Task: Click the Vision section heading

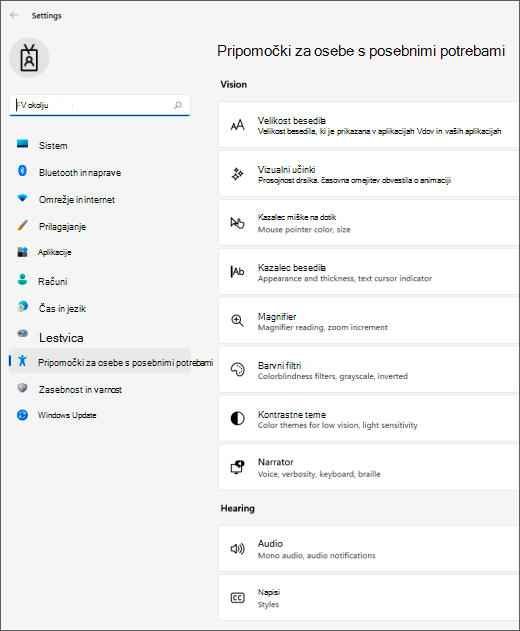Action: coord(234,85)
